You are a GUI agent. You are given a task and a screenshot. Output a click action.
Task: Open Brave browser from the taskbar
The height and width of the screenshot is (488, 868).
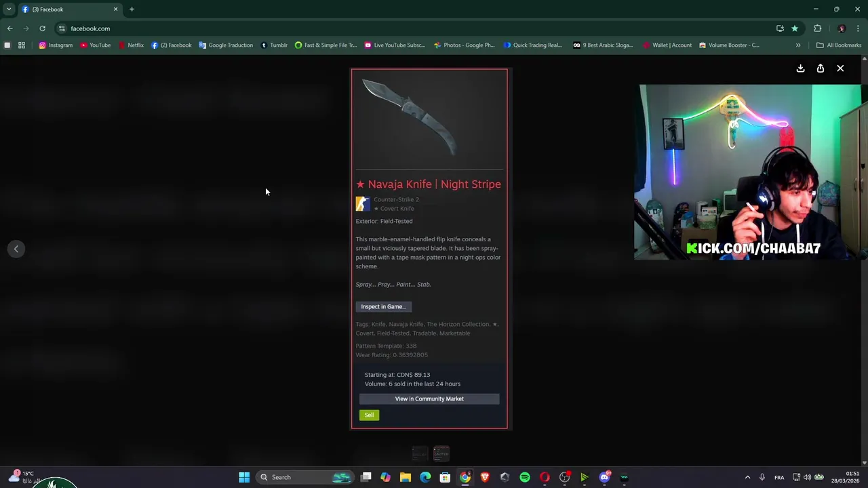coord(485,477)
